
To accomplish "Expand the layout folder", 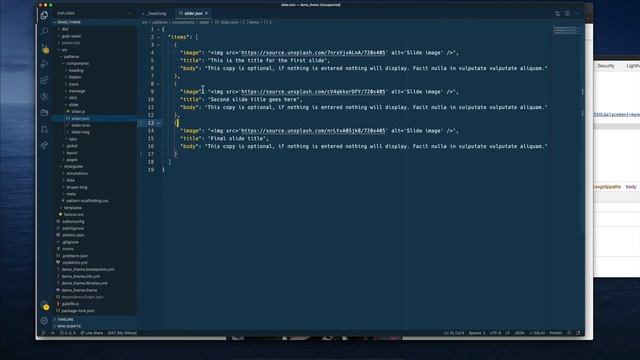I will point(72,153).
